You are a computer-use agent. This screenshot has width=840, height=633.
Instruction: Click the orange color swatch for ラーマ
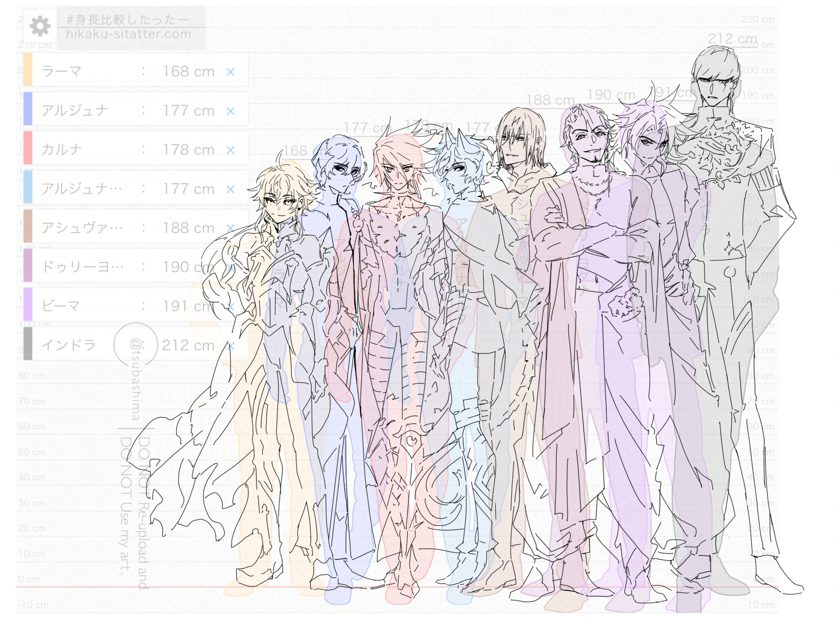[x=28, y=70]
